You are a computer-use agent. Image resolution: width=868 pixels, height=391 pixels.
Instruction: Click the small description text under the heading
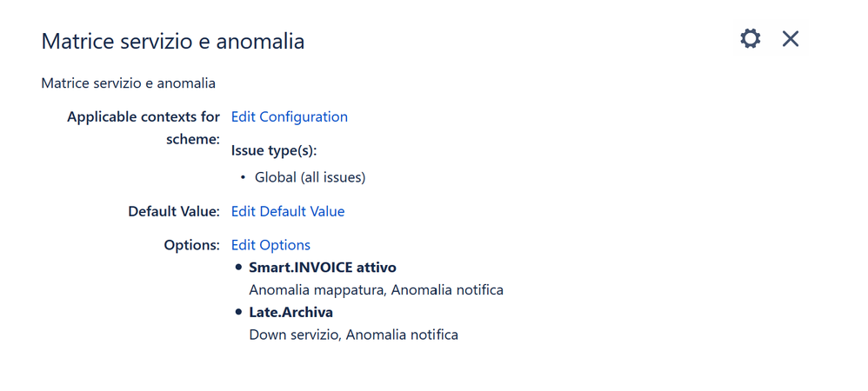pos(129,83)
